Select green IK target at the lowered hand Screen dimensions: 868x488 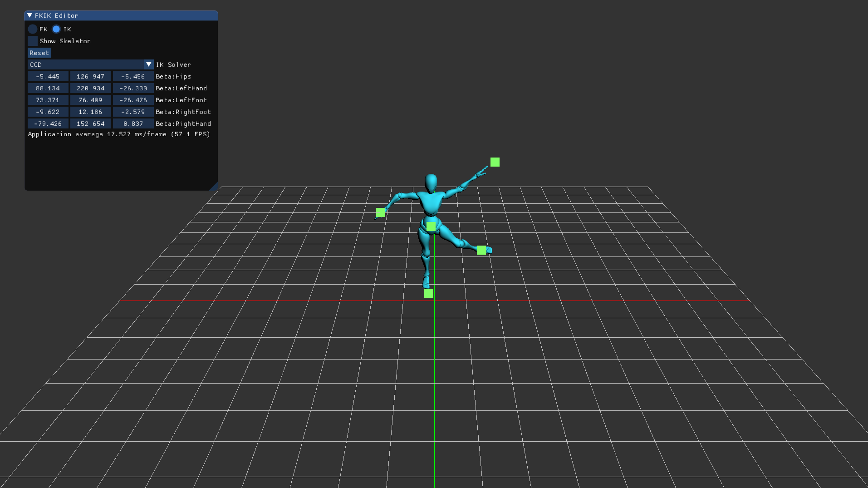pyautogui.click(x=381, y=212)
